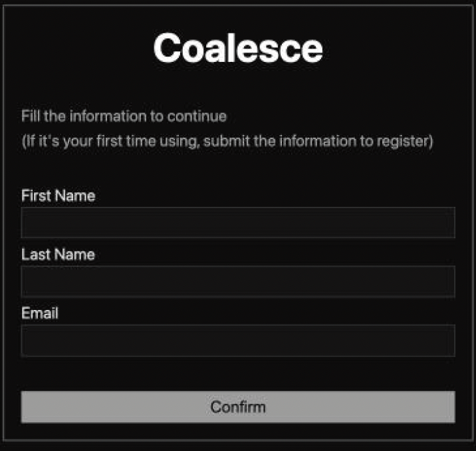Click the Last Name label
Screen dimensions: 476x451
click(x=58, y=255)
